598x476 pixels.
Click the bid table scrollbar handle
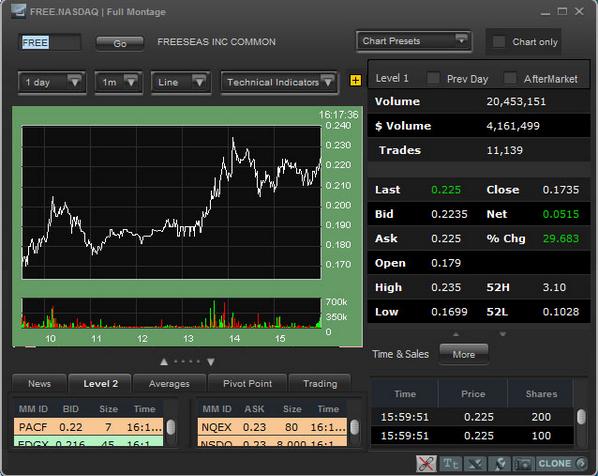coord(171,427)
